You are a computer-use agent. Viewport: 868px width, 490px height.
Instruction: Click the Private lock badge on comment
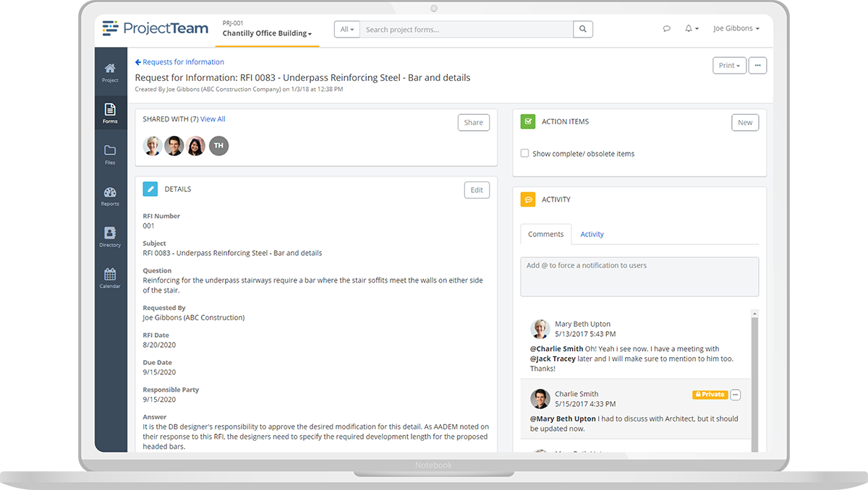click(710, 395)
